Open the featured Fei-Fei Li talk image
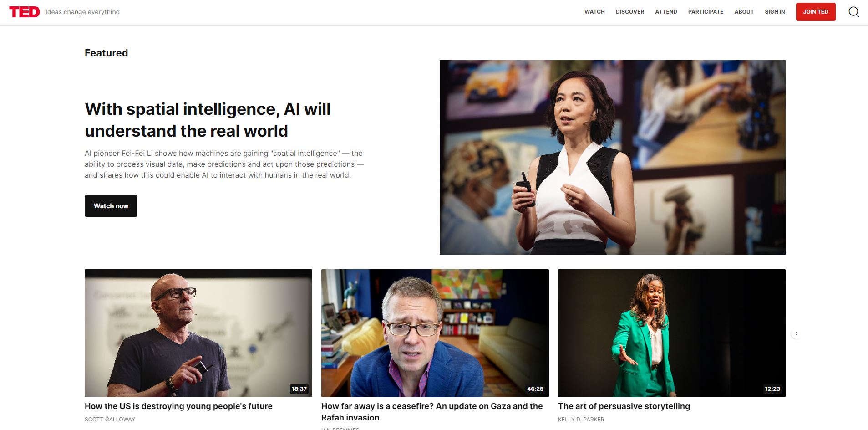 [612, 157]
